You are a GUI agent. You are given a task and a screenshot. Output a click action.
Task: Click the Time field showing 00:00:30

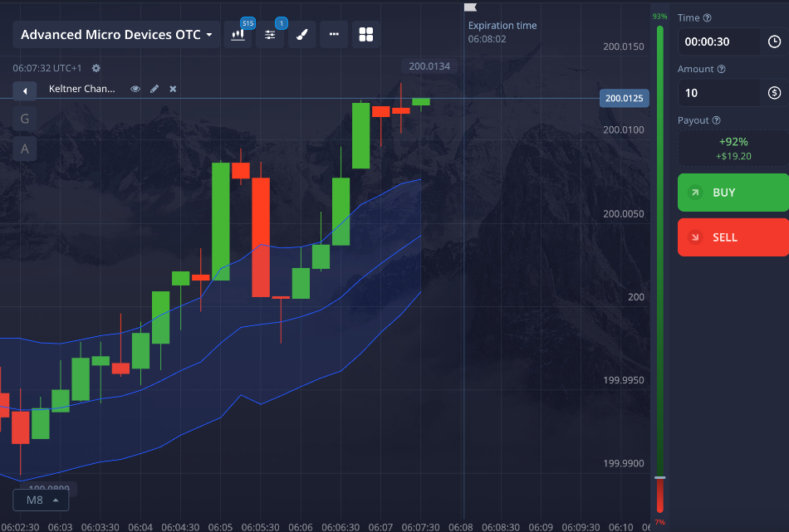point(719,41)
